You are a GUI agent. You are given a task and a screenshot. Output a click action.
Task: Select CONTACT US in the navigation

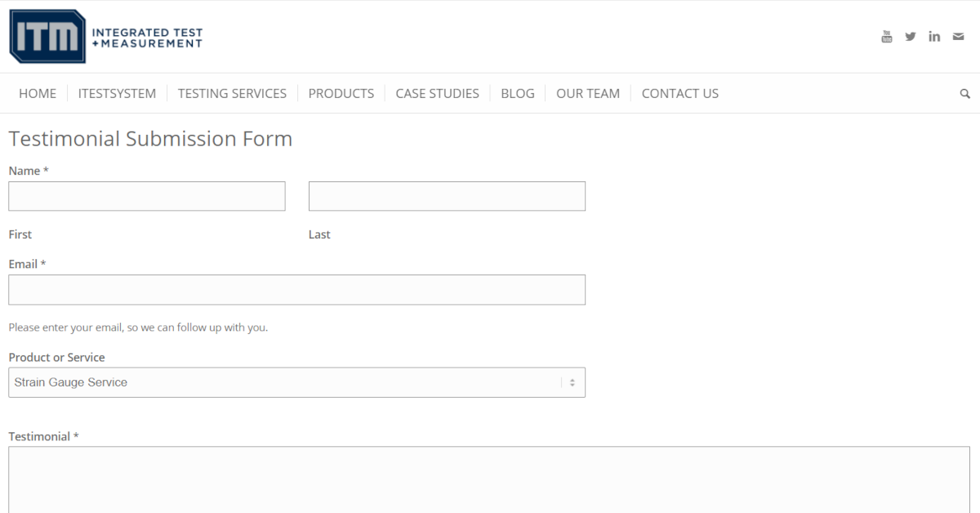click(x=679, y=93)
